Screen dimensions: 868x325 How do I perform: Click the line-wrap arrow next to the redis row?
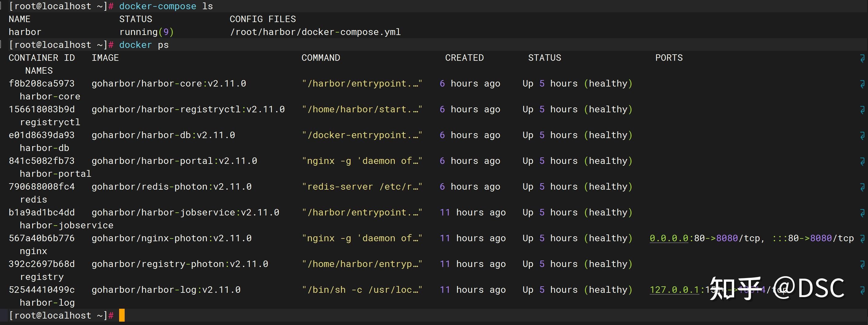coord(862,187)
